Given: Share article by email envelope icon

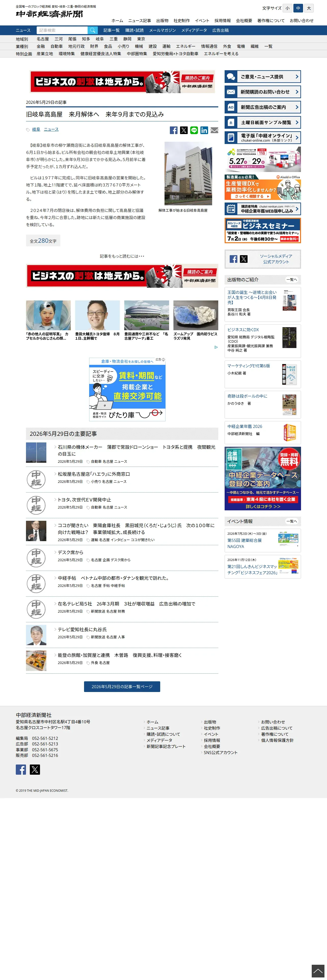Looking at the screenshot, I should 215,130.
